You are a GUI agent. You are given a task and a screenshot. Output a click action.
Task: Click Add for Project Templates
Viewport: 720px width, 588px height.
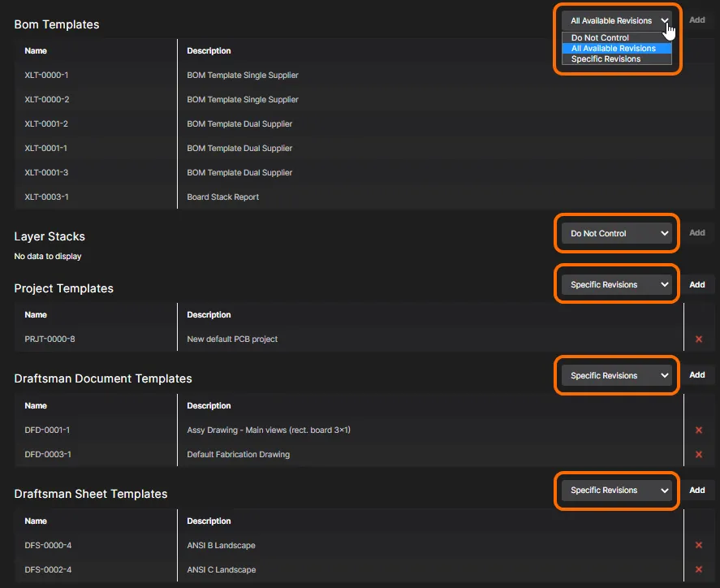[x=697, y=285]
